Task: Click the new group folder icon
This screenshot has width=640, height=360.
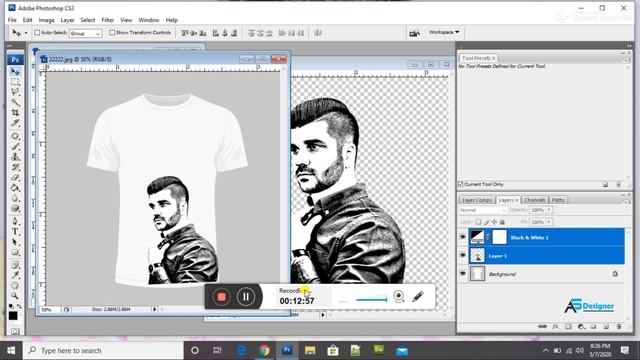Action: click(593, 327)
